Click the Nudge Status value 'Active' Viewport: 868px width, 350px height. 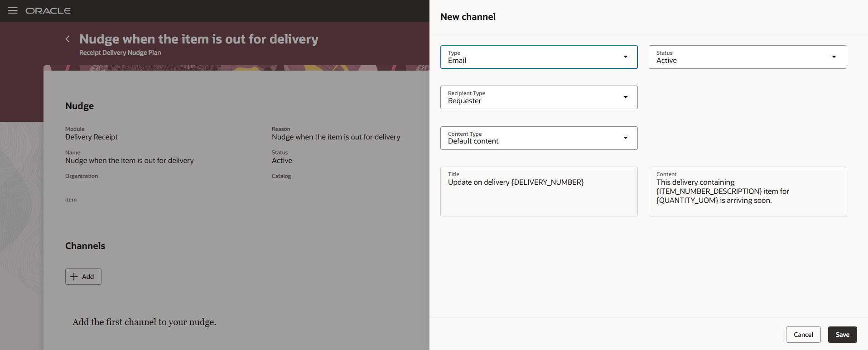pos(282,161)
